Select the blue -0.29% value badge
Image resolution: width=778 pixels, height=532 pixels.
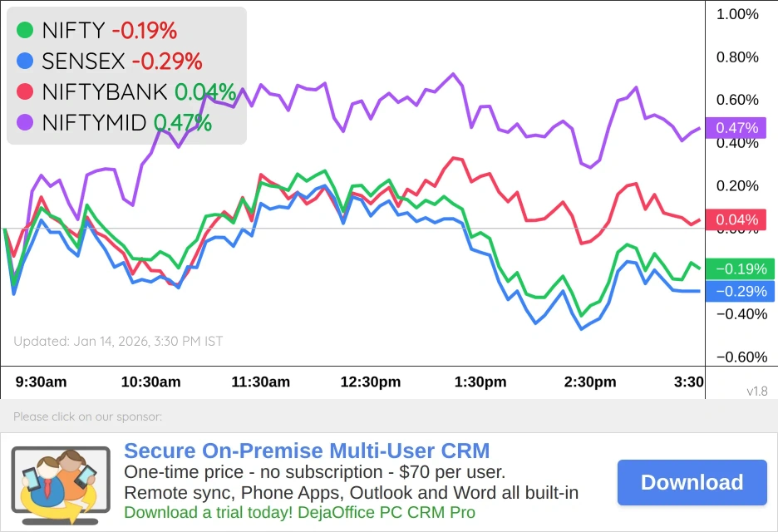[740, 292]
